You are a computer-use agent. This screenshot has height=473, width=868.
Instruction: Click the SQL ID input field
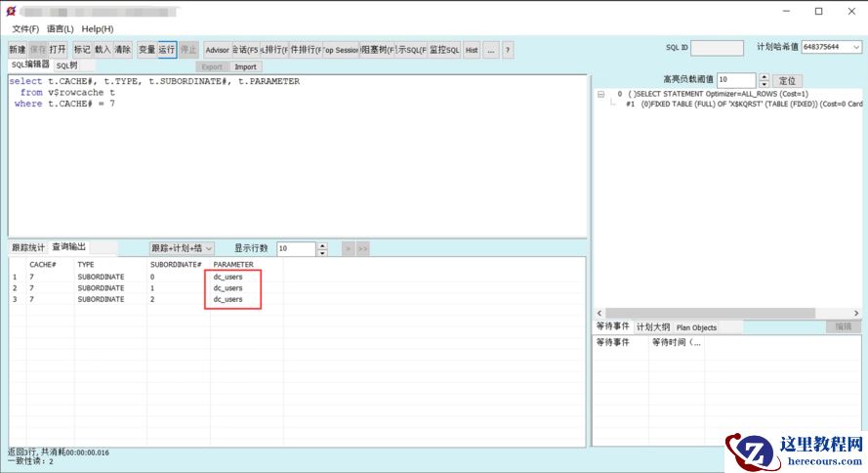pyautogui.click(x=717, y=48)
